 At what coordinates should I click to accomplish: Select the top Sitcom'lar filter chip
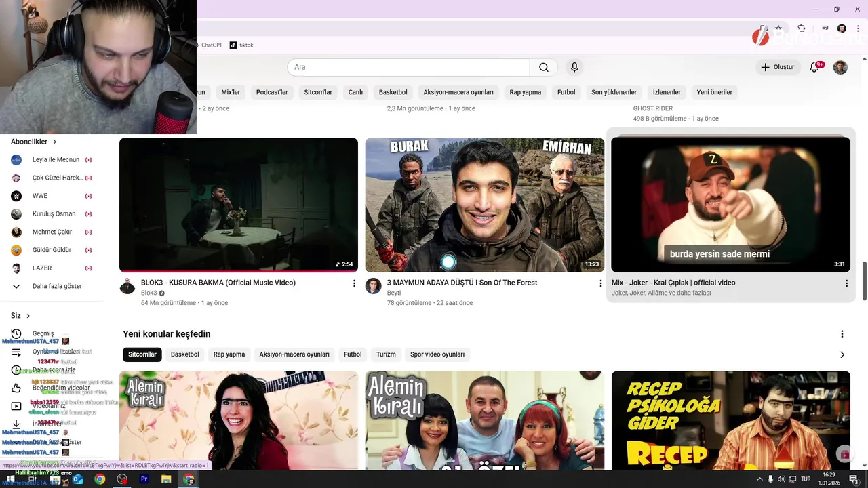point(318,92)
